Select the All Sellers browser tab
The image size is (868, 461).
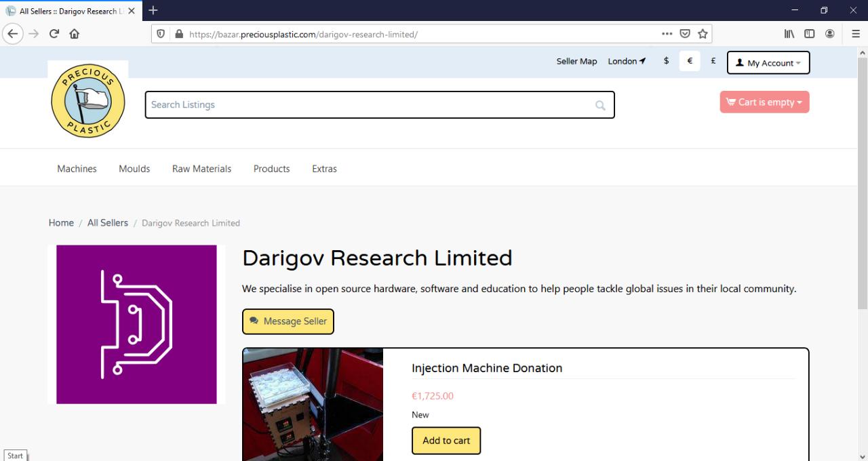click(71, 11)
